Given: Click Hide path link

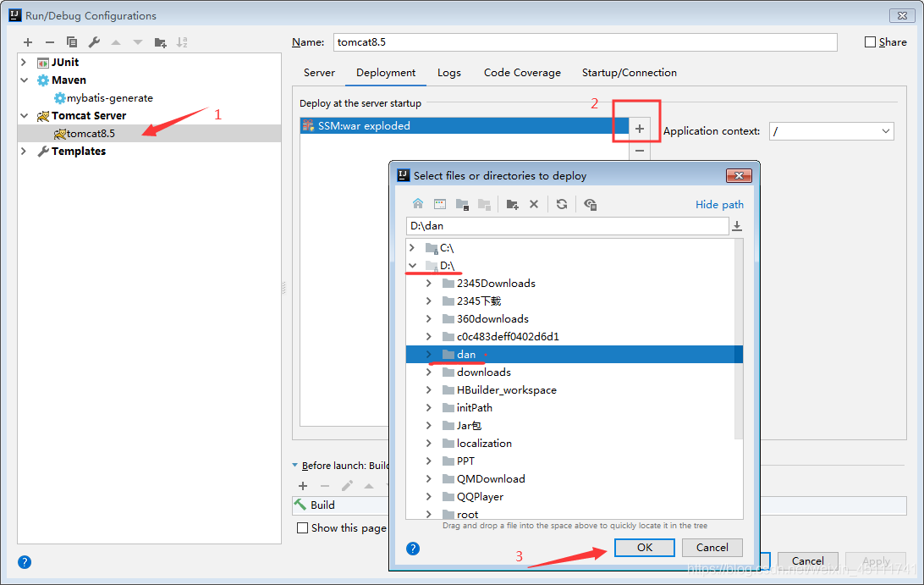Looking at the screenshot, I should pos(719,204).
